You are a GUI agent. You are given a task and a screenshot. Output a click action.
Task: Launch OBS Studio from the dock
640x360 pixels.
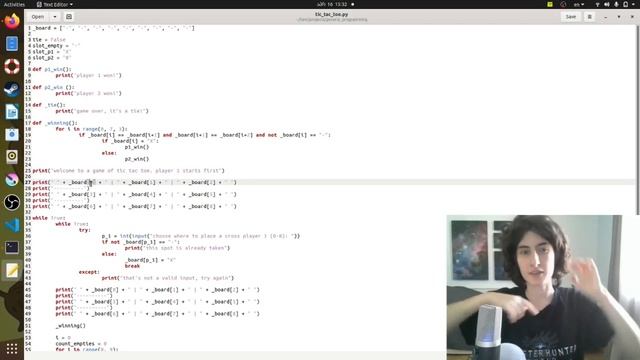[x=12, y=202]
